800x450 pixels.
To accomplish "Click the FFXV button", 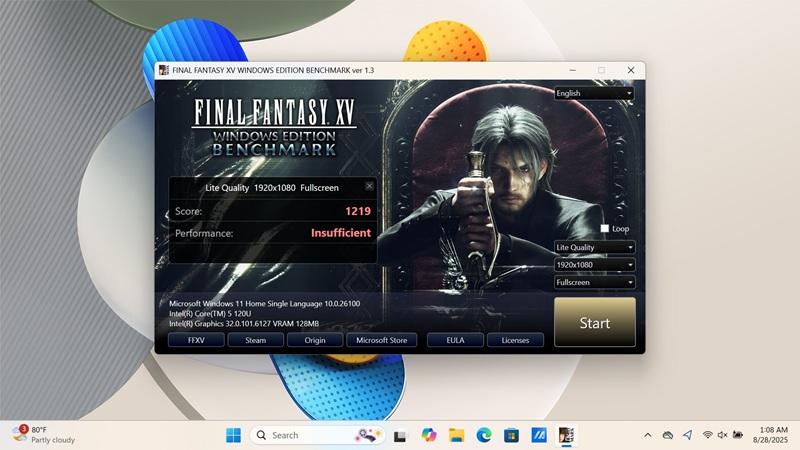I will (196, 340).
